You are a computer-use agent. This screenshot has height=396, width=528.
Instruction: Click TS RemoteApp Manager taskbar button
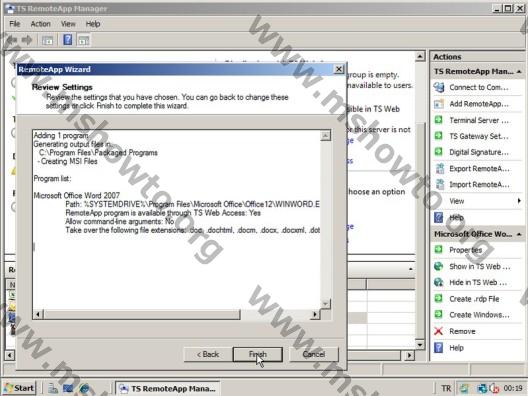(x=167, y=389)
